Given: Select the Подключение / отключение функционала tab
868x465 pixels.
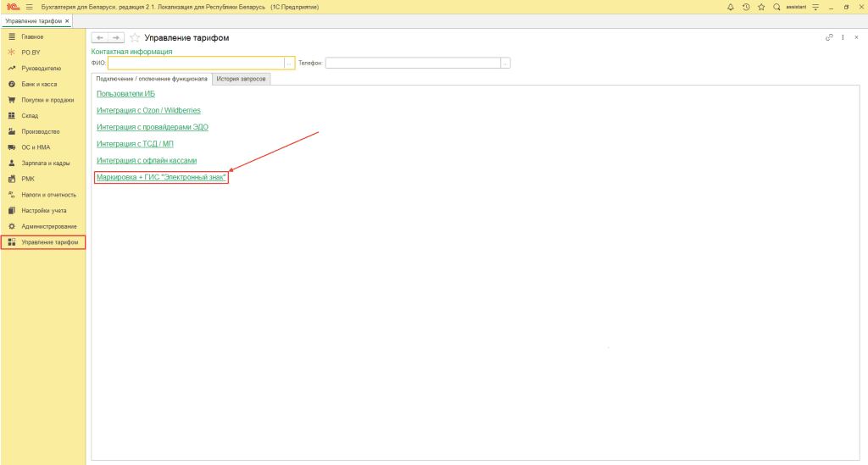Looking at the screenshot, I should click(x=151, y=79).
